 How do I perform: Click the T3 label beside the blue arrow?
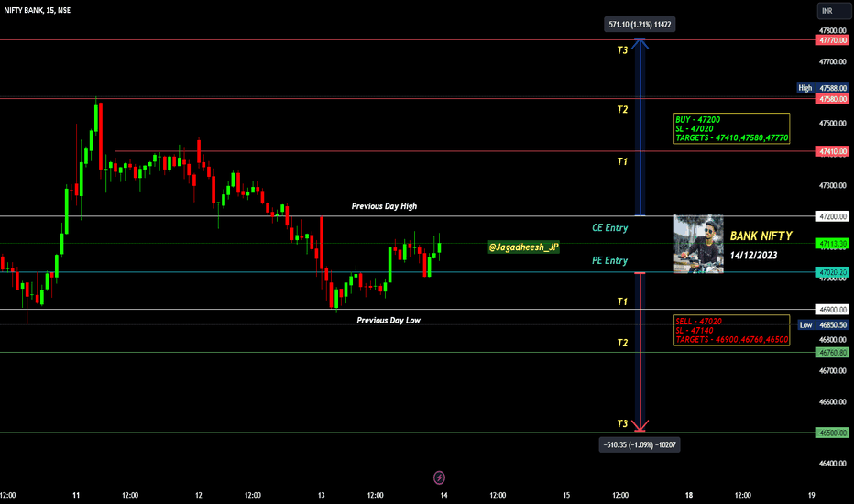[x=622, y=50]
